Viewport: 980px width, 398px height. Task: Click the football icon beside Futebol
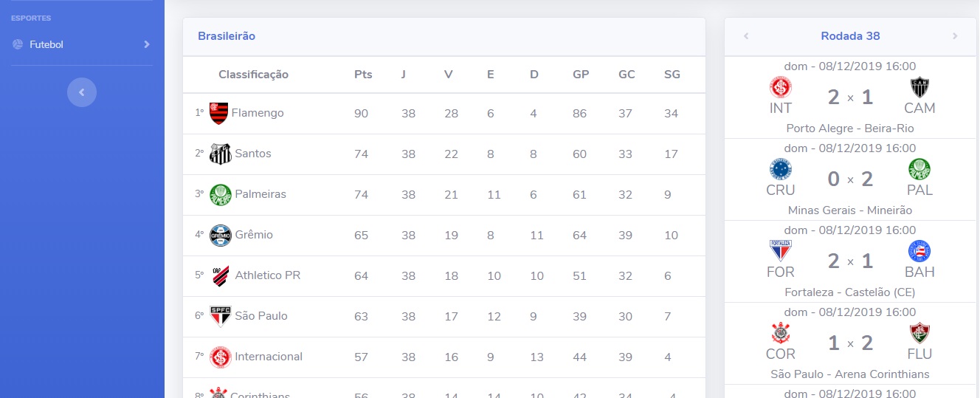click(x=18, y=44)
